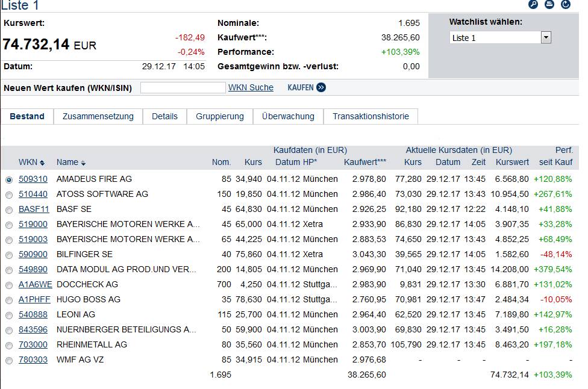Switch to the Zusammensetzung tab
Viewport: 588px width, 389px height.
click(x=98, y=116)
